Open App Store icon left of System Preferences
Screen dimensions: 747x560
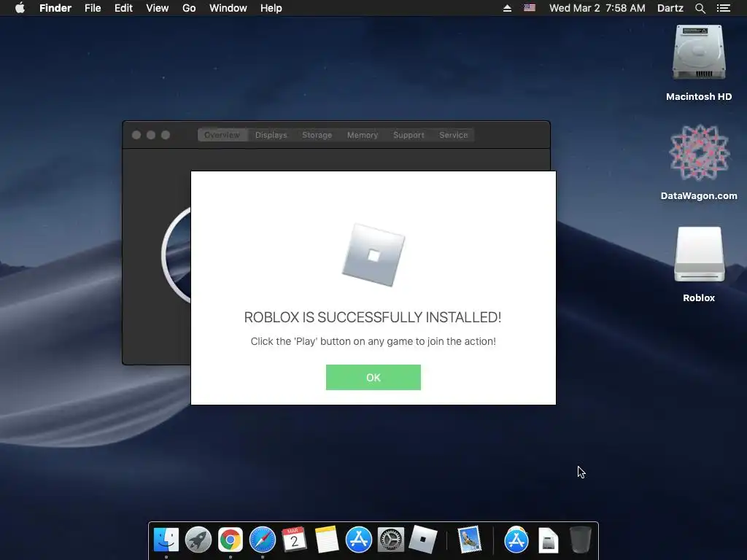[x=359, y=540]
